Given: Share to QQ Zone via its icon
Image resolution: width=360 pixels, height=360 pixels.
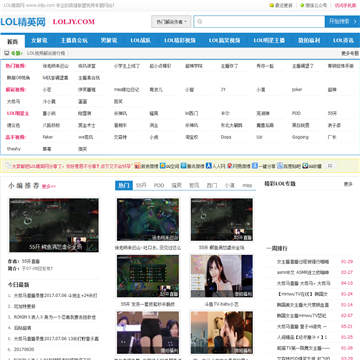Looking at the screenshot, I should point(162,166).
